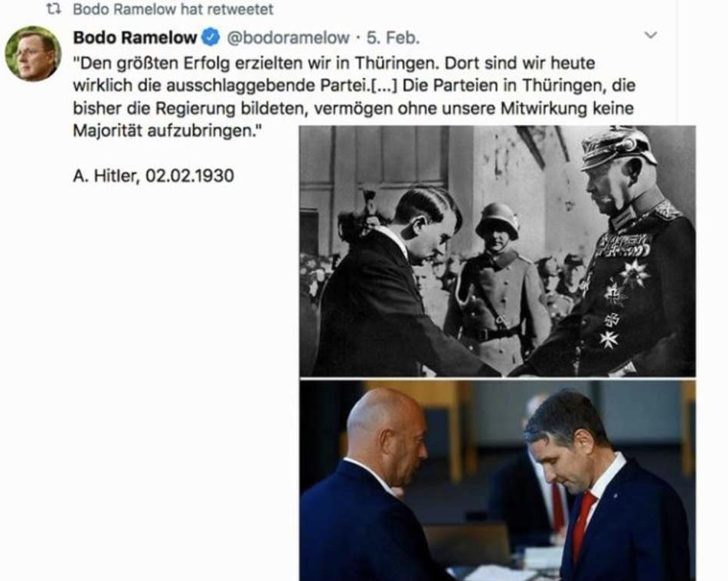Click the display name Bodo Ramelow

135,38
